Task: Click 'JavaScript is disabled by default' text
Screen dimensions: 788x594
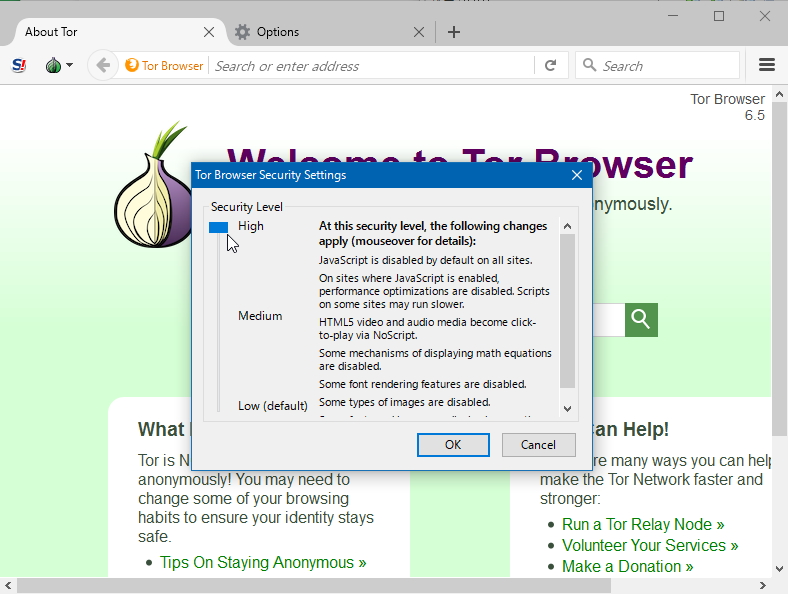Action: click(426, 260)
